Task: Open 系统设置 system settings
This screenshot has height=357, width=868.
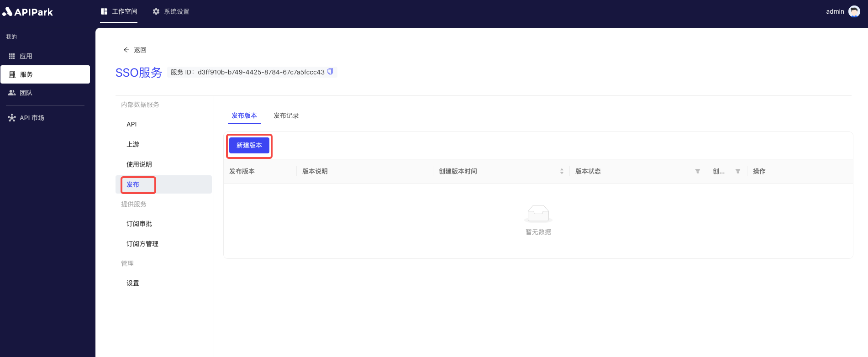Action: [171, 11]
